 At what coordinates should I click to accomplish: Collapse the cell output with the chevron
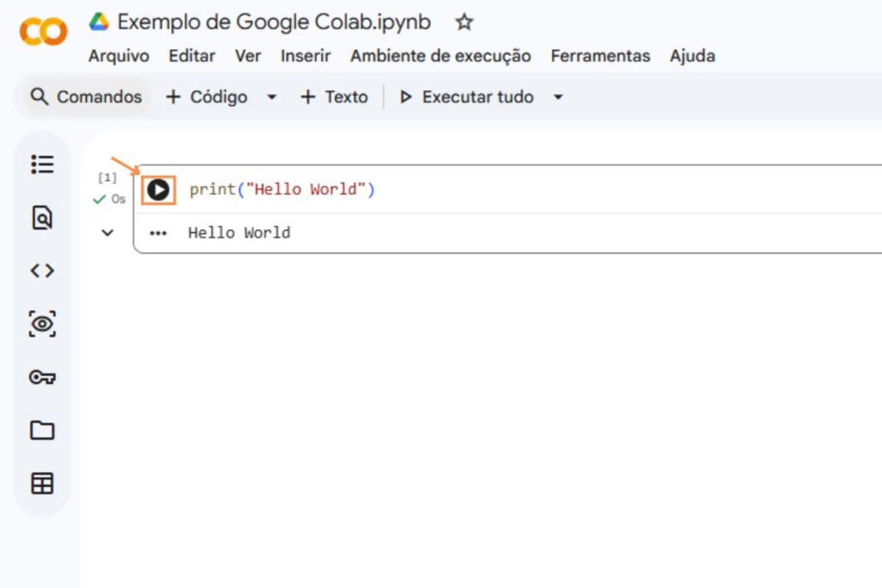tap(108, 232)
